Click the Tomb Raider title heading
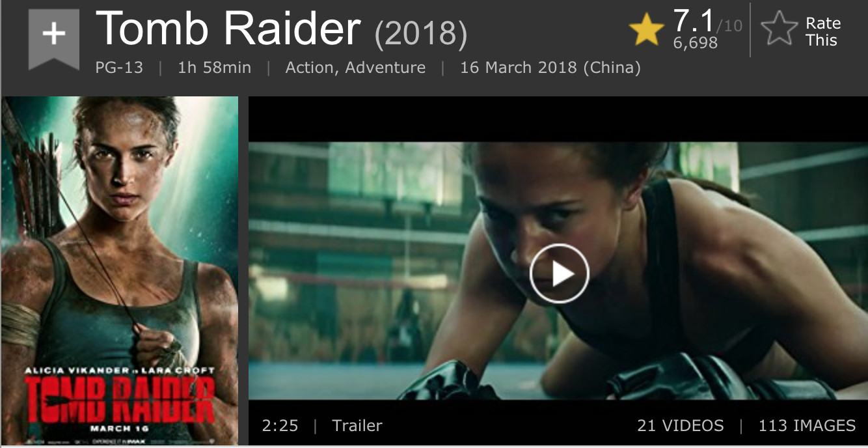This screenshot has height=448, width=868. (x=228, y=29)
